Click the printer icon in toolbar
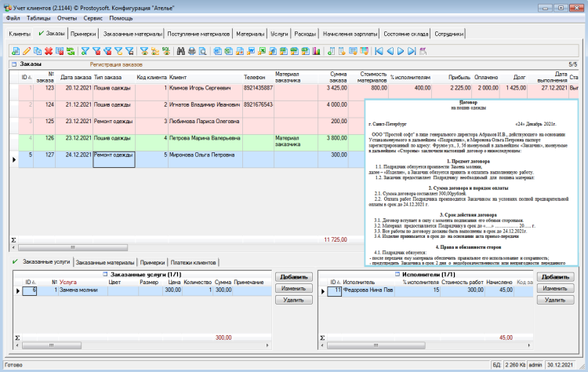588x372 pixels. pyautogui.click(x=191, y=51)
